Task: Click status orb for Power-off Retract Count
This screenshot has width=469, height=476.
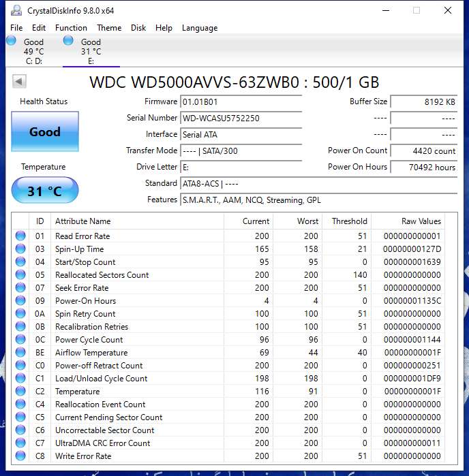Action: 20,365
